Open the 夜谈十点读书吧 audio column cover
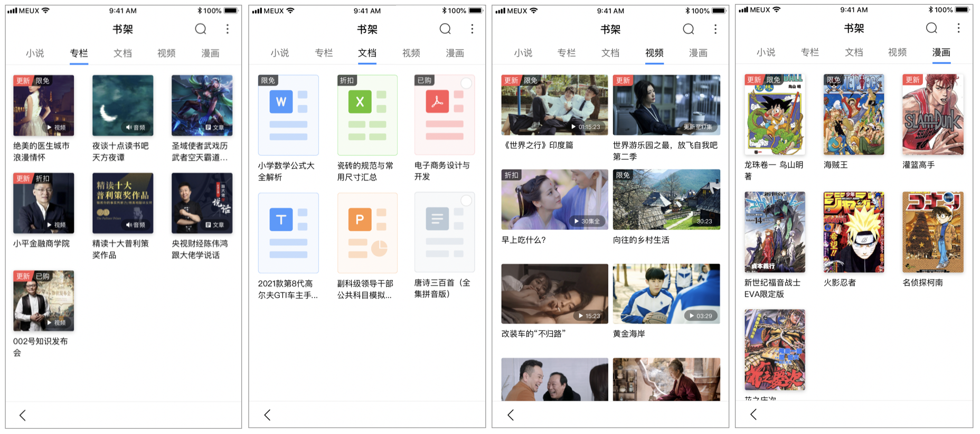 [x=123, y=105]
